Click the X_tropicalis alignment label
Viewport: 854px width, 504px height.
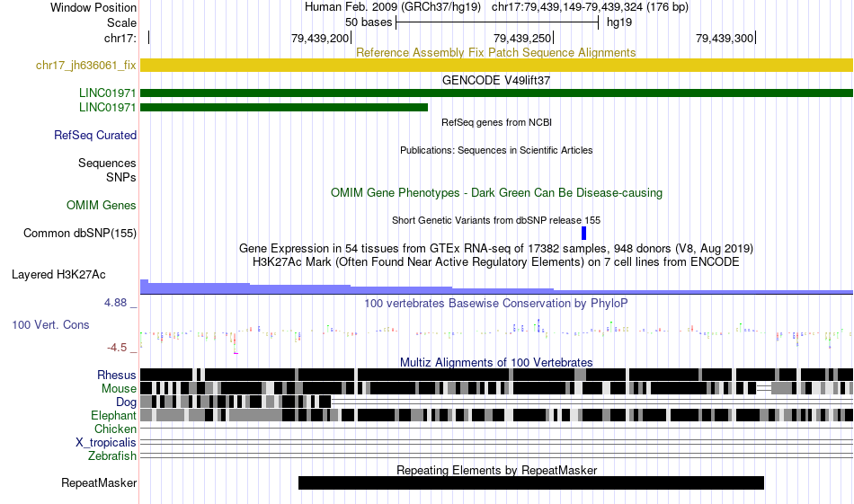[x=106, y=443]
